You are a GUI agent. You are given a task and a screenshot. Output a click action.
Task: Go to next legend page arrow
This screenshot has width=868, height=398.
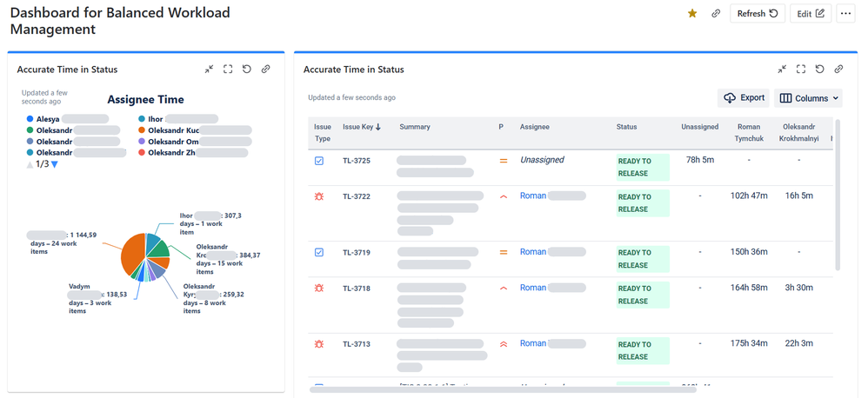[x=54, y=164]
